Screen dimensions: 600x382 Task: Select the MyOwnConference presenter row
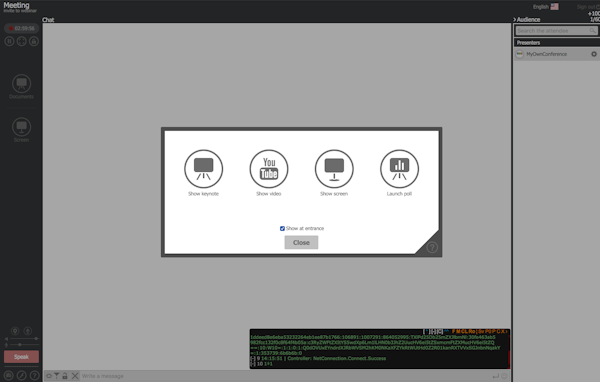tap(557, 54)
